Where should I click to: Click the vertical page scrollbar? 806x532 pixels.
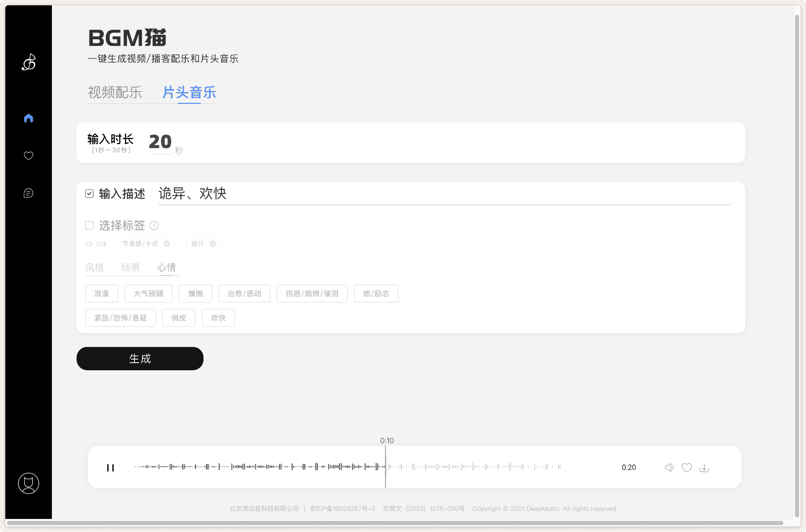click(x=796, y=266)
